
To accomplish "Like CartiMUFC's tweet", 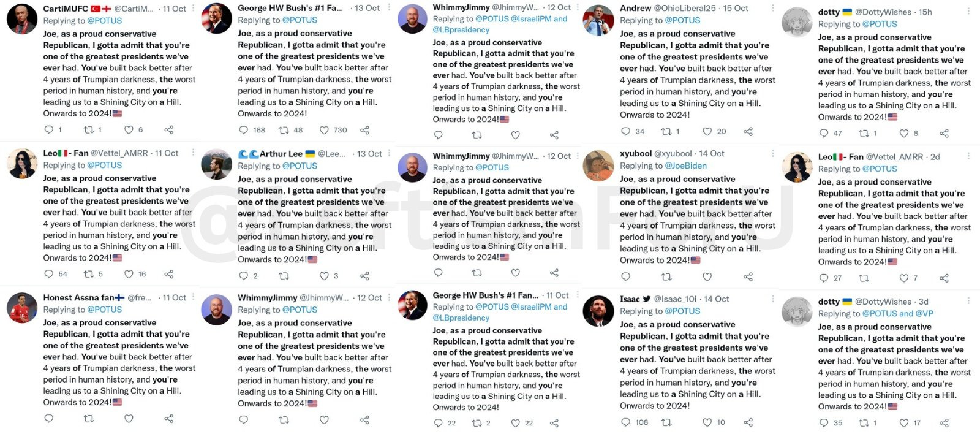I will click(x=129, y=130).
